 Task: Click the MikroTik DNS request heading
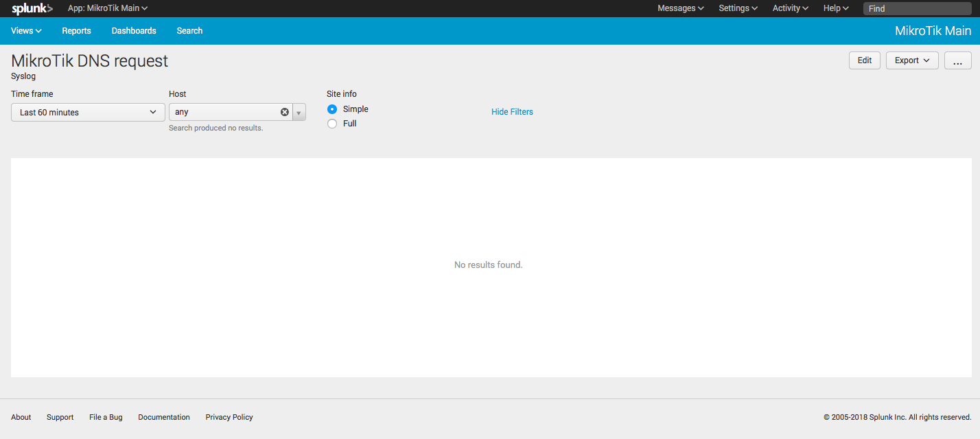click(x=90, y=61)
